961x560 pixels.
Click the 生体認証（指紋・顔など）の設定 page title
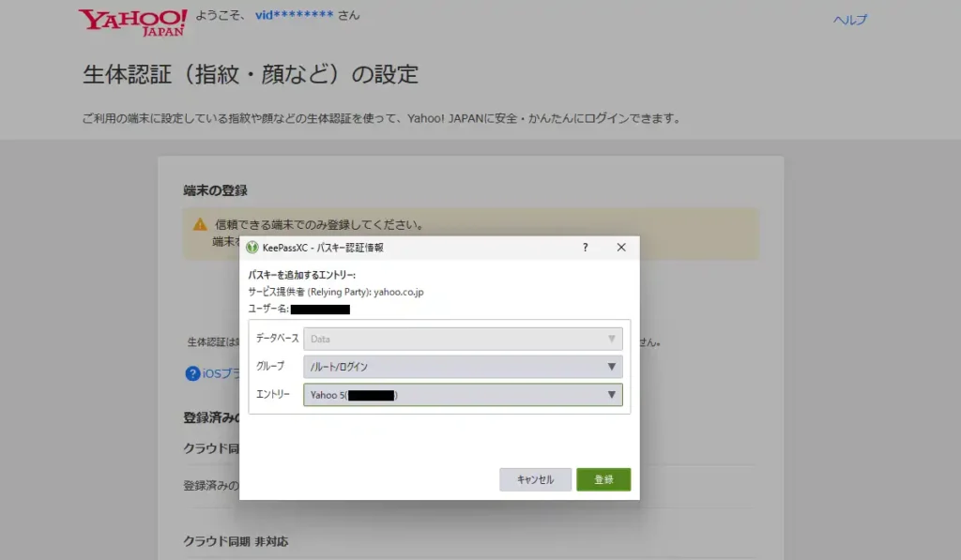pyautogui.click(x=250, y=74)
